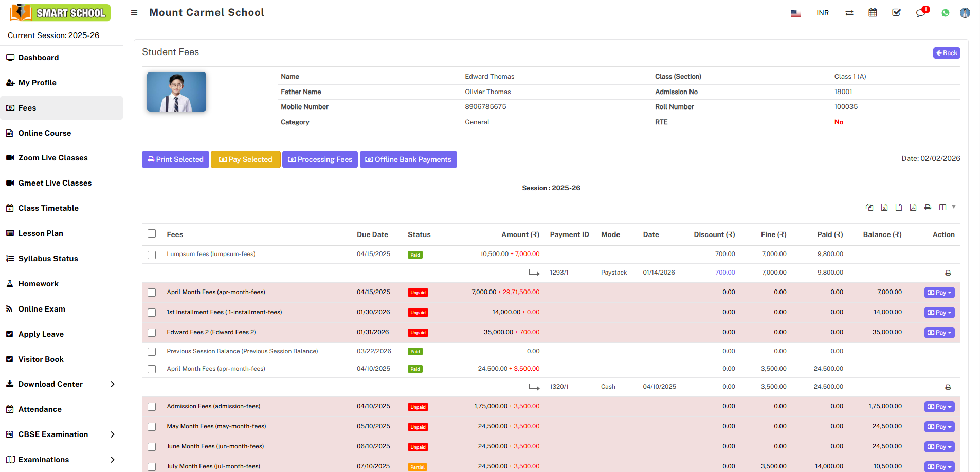Open chat messages with notification badge
Screen dimensions: 980x472
pos(920,13)
